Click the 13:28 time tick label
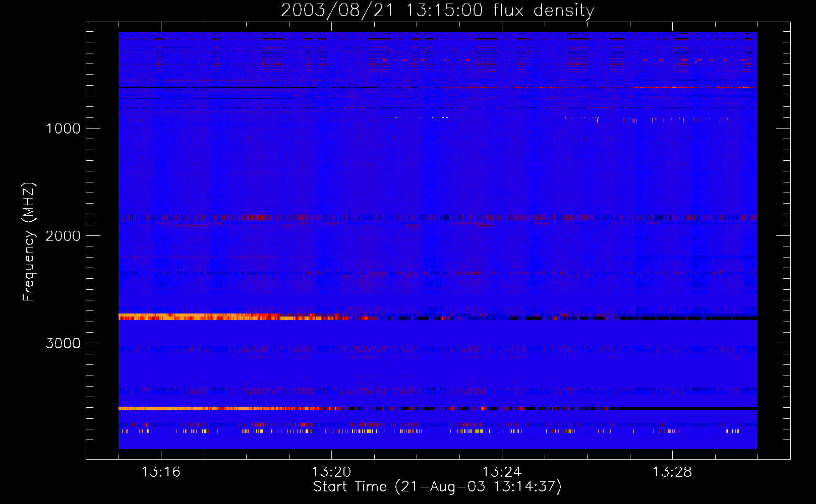The height and width of the screenshot is (504, 816). 672,472
